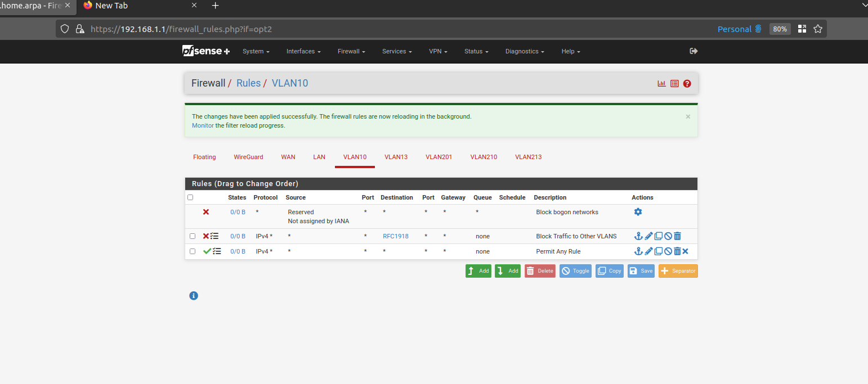Delete the Block Traffic to Other VLANS rule
868x384 pixels.
677,236
